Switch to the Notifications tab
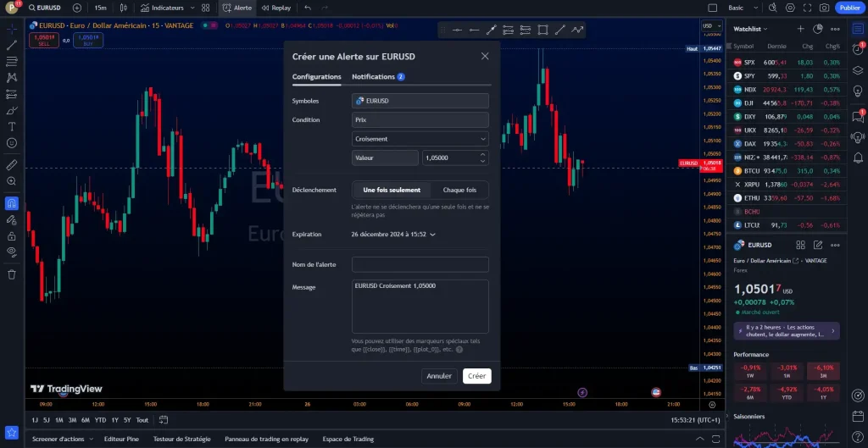Image resolution: width=868 pixels, height=448 pixels. point(378,77)
